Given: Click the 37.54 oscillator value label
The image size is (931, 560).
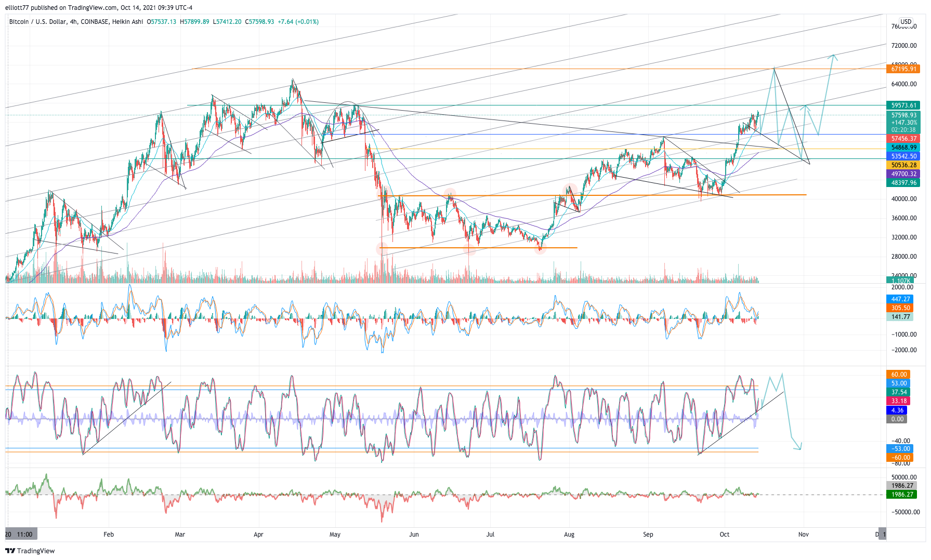Looking at the screenshot, I should tap(899, 392).
